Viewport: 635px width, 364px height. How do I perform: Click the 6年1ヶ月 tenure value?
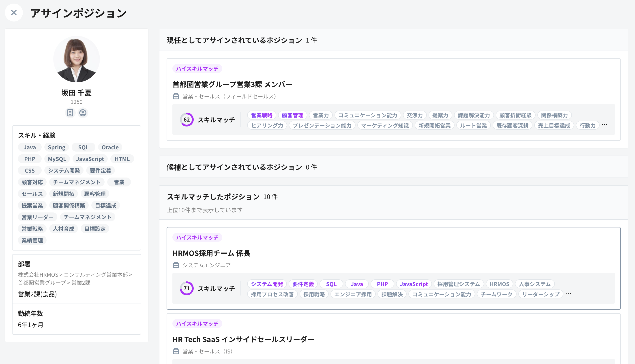pos(31,325)
